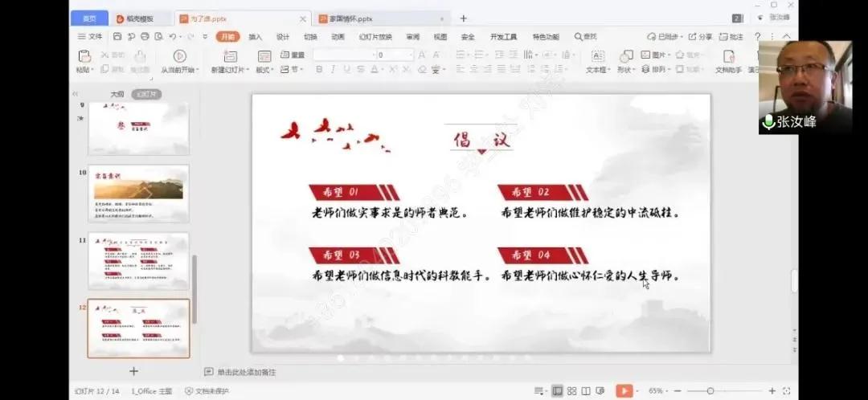Click the plus icon below slide thumbnails
868x400 pixels.
point(133,371)
